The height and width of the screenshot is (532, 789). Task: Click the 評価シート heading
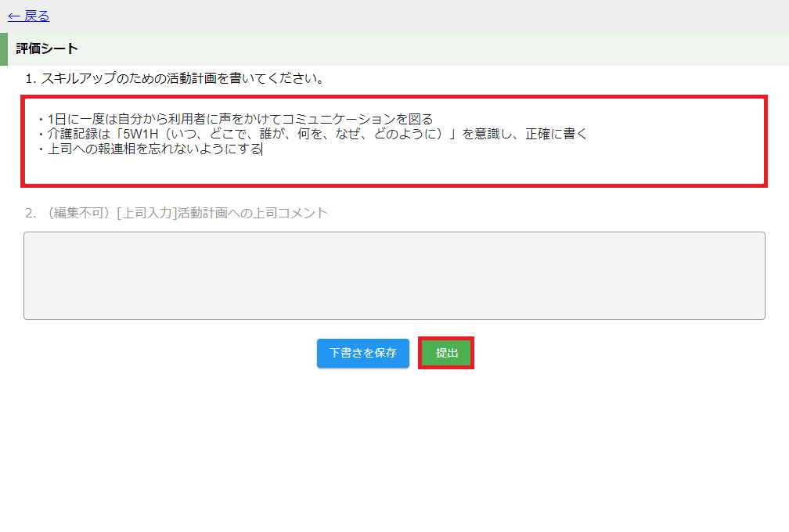point(47,49)
